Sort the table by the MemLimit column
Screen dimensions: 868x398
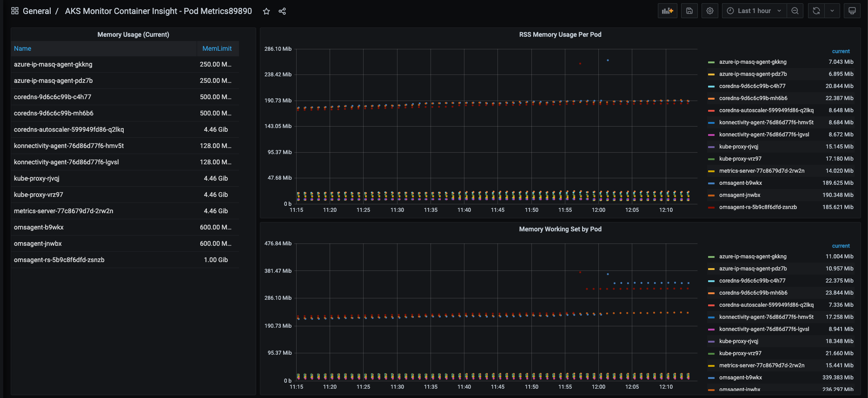click(x=217, y=48)
